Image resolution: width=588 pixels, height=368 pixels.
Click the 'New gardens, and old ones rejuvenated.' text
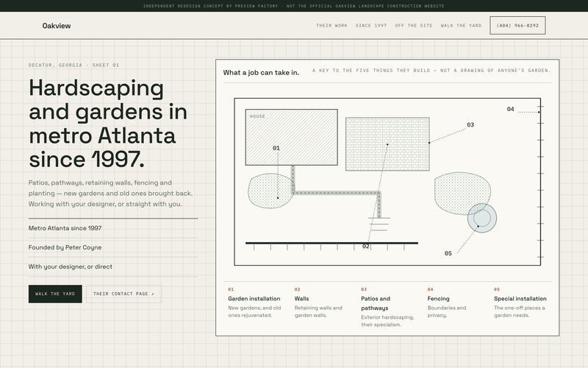[x=254, y=311]
